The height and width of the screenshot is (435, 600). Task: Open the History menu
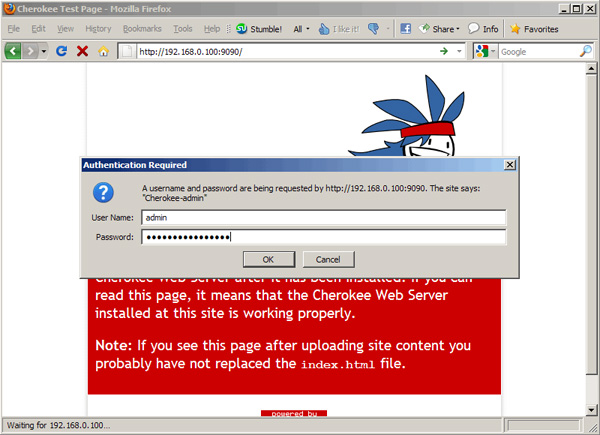coord(98,29)
